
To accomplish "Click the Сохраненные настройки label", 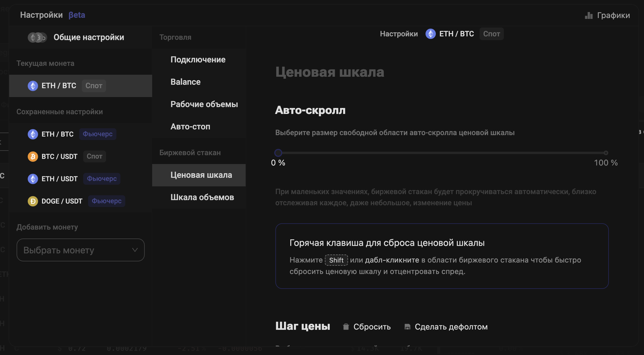I will (59, 112).
